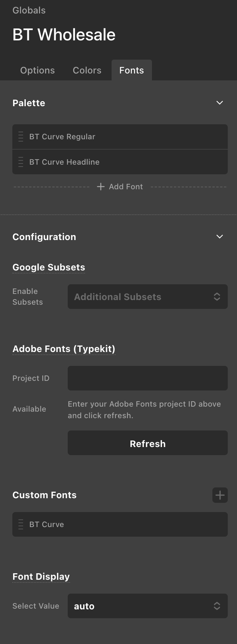
Task: Focus the Adobe Fonts Project ID field
Action: point(148,378)
